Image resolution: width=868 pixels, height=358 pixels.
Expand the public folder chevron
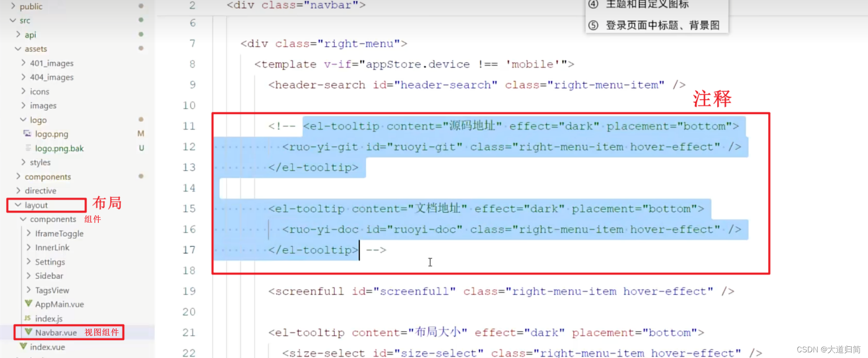tap(13, 6)
